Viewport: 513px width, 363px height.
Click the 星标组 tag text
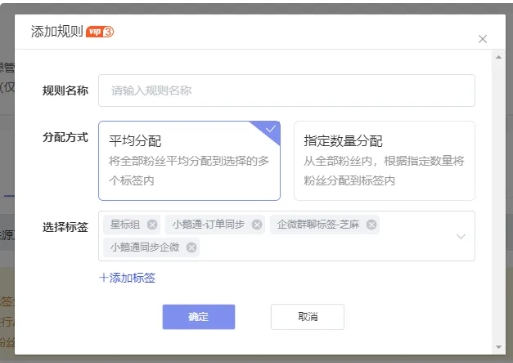(x=125, y=225)
